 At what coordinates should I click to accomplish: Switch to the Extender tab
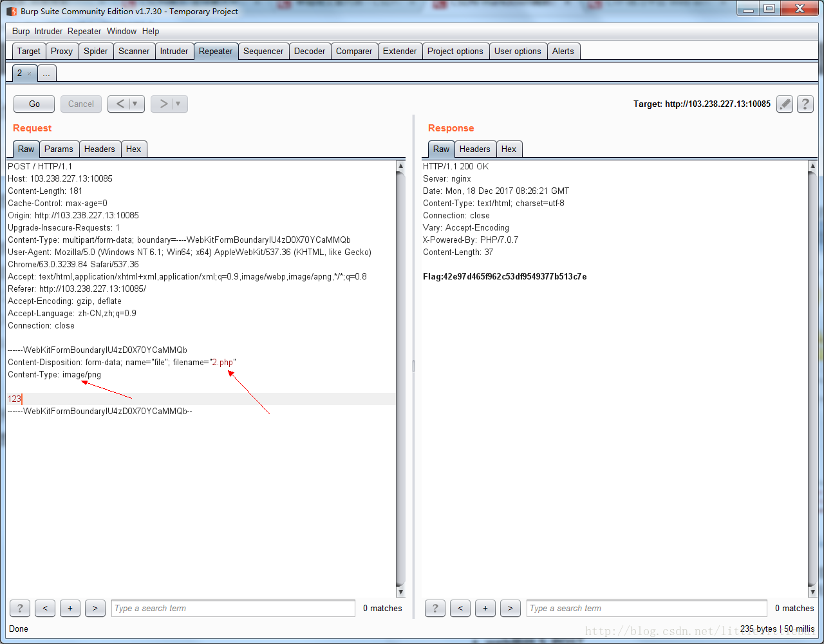click(x=400, y=51)
